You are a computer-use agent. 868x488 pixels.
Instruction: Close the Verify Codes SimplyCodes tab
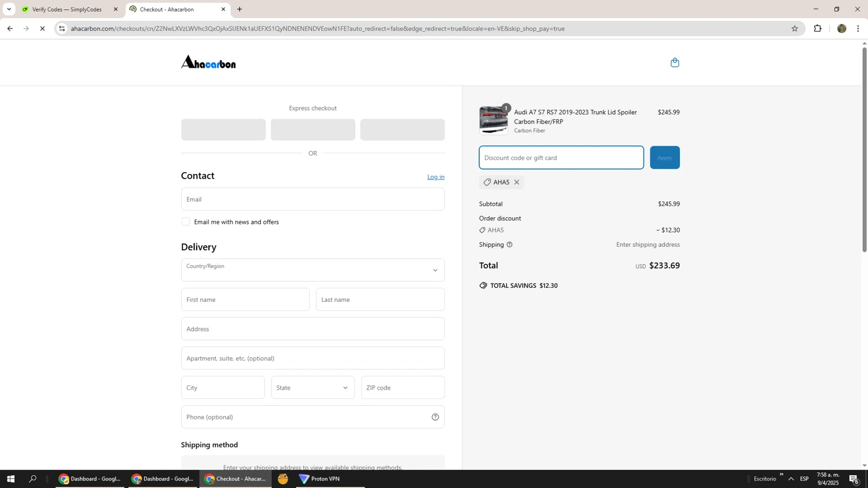tap(115, 9)
